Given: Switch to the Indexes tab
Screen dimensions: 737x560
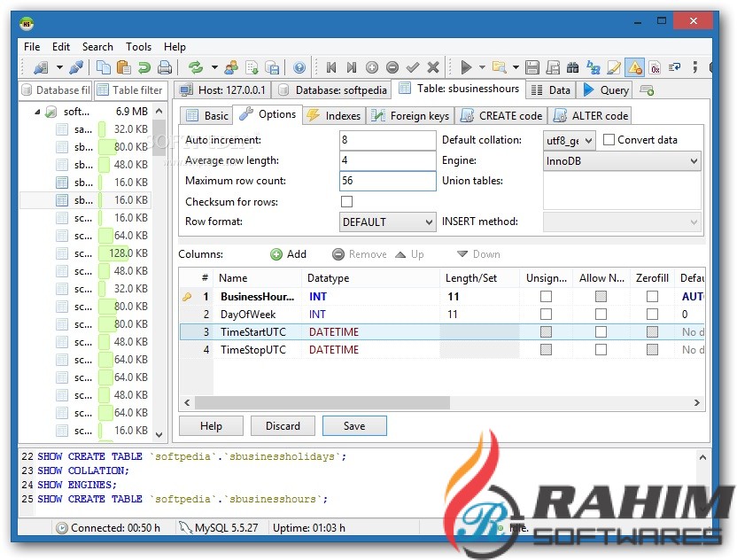Looking at the screenshot, I should [x=334, y=115].
